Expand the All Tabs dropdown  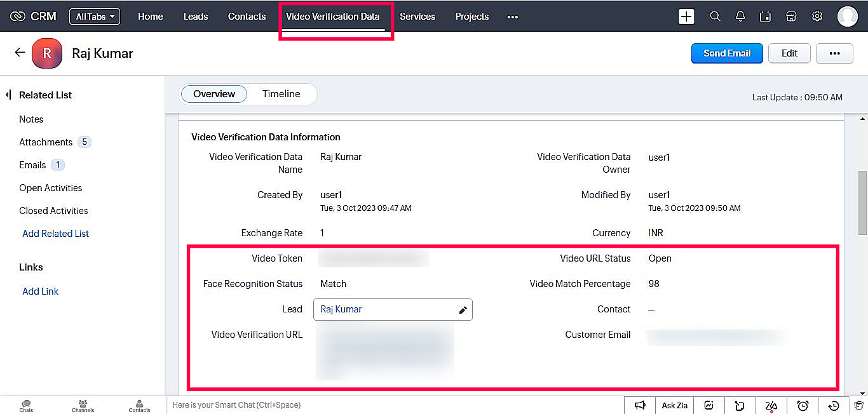click(x=95, y=17)
